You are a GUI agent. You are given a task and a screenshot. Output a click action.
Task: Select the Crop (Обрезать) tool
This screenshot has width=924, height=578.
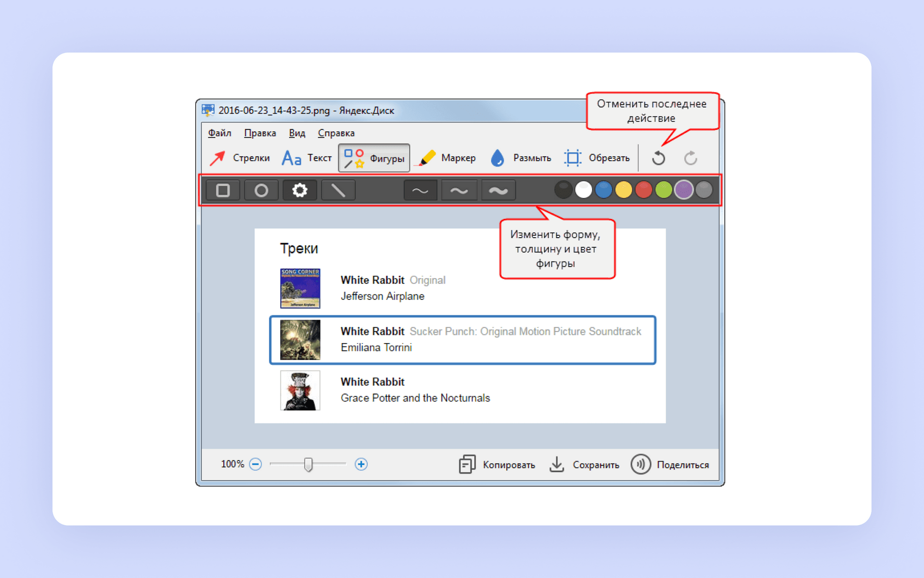[597, 158]
